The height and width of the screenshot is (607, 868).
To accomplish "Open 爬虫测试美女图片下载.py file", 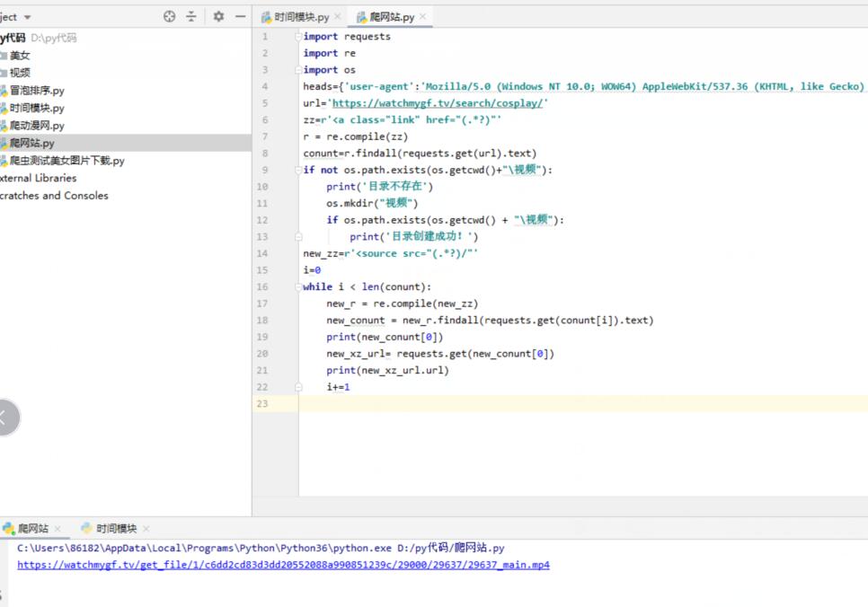I will click(66, 161).
